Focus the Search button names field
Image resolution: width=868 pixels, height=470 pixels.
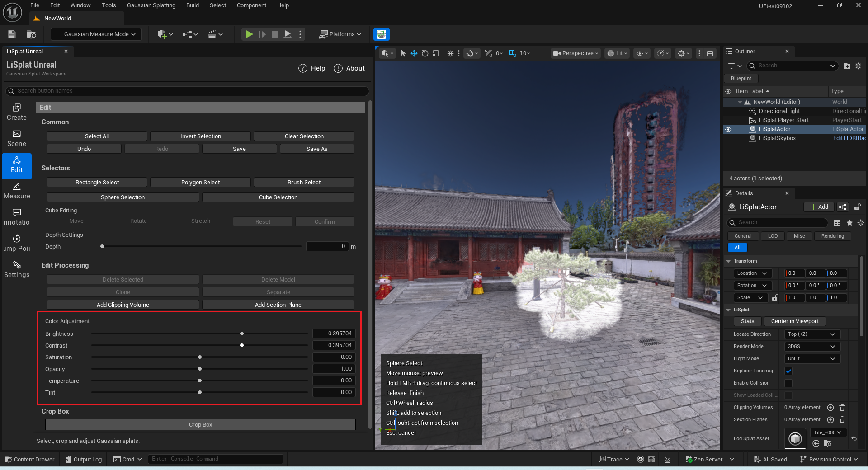click(187, 91)
